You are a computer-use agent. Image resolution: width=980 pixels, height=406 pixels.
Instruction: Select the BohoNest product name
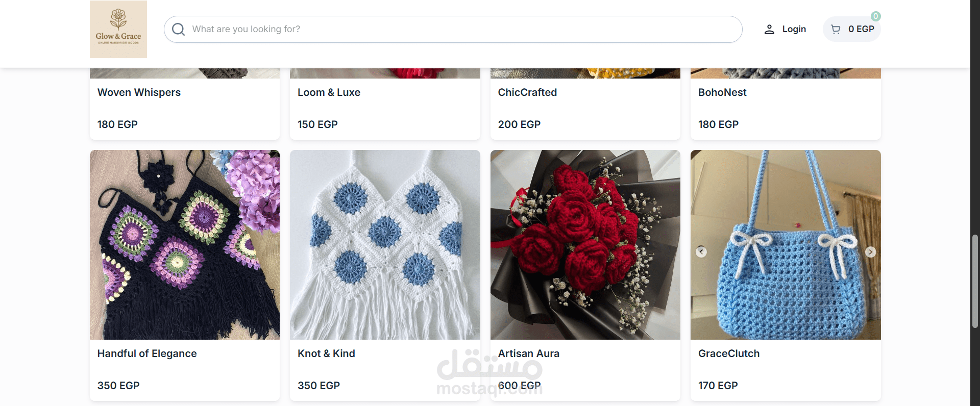click(x=722, y=92)
